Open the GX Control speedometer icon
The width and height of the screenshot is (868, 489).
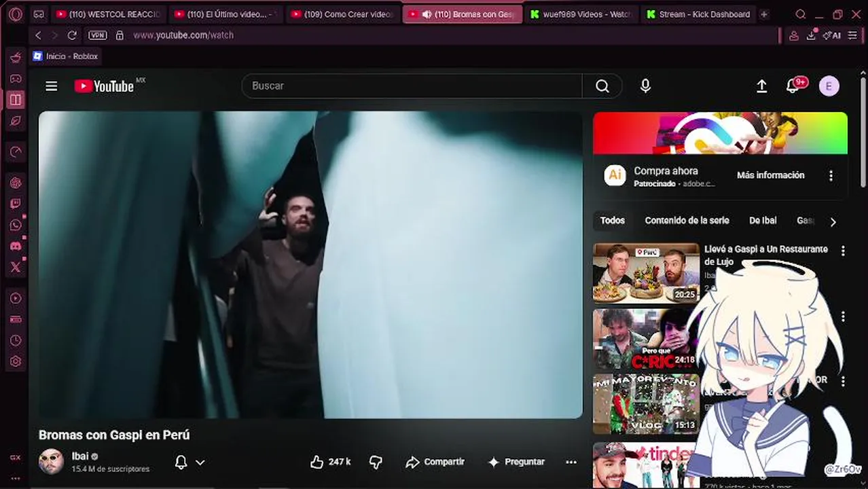click(15, 151)
